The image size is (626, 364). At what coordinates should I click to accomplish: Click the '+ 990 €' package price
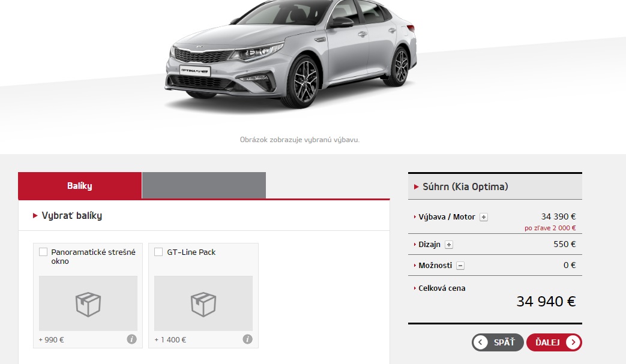[x=51, y=339]
